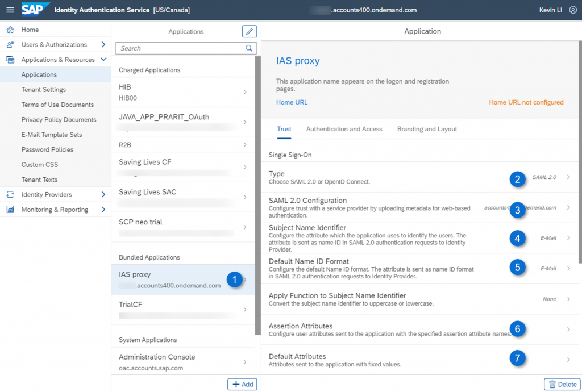Open Default Name ID Format setting
582x392 pixels.
(x=420, y=269)
